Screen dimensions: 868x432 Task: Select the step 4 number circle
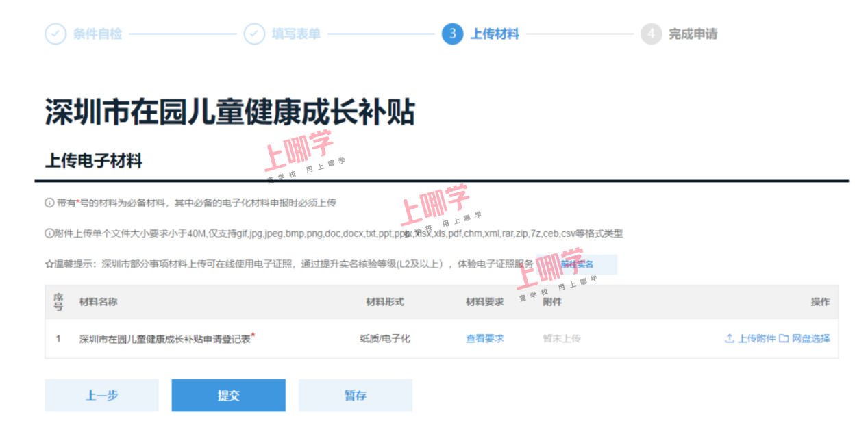coord(651,34)
